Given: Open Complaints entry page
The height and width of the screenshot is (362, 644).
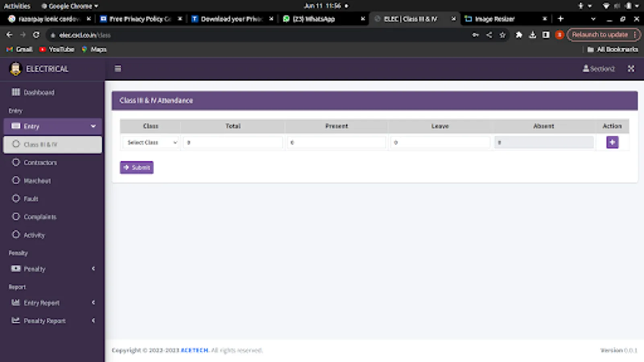Looking at the screenshot, I should click(52, 217).
